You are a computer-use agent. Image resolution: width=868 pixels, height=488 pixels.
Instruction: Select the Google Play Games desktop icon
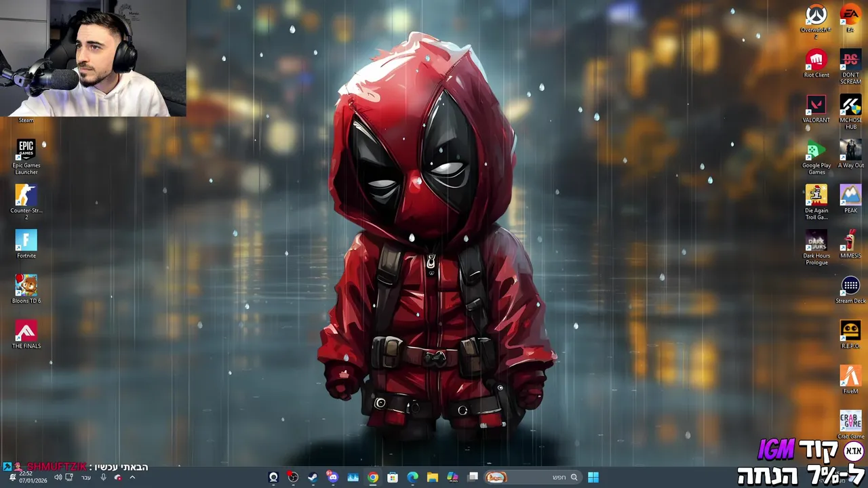coord(816,157)
